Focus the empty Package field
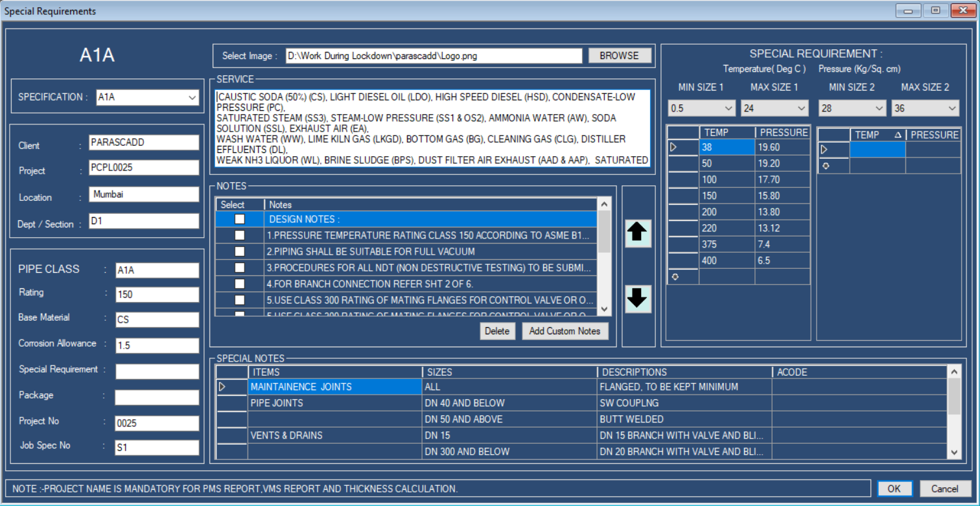Image resolution: width=980 pixels, height=506 pixels. coord(157,397)
